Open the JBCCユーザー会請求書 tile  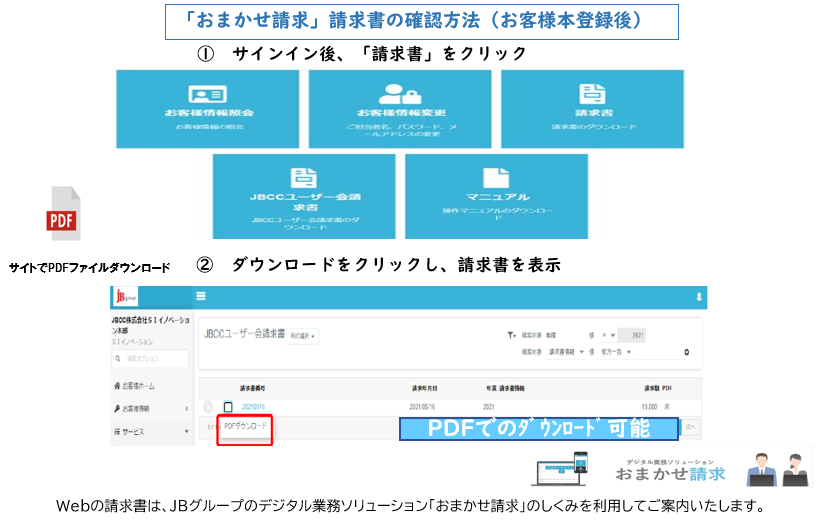304,197
